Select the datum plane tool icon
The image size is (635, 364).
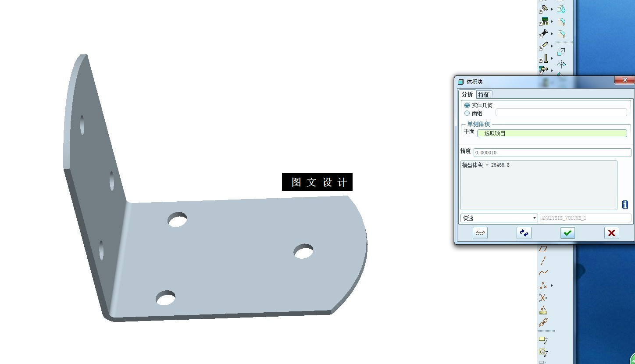click(543, 249)
